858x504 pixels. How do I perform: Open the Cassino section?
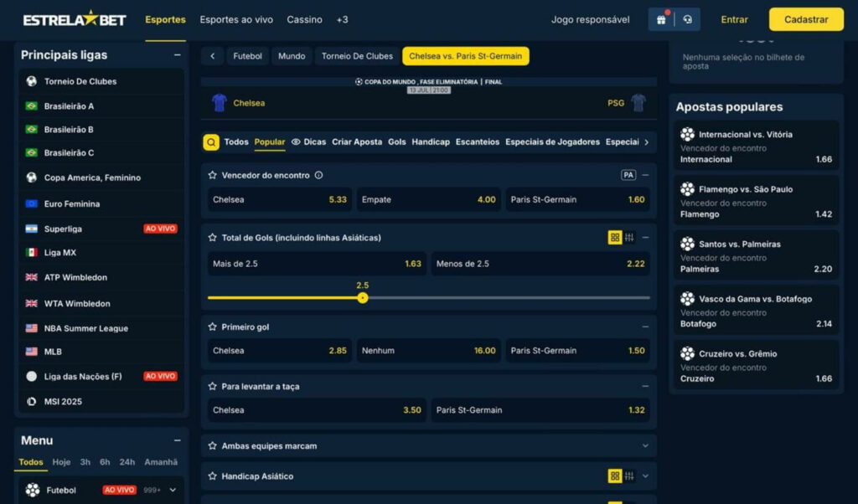[x=304, y=20]
